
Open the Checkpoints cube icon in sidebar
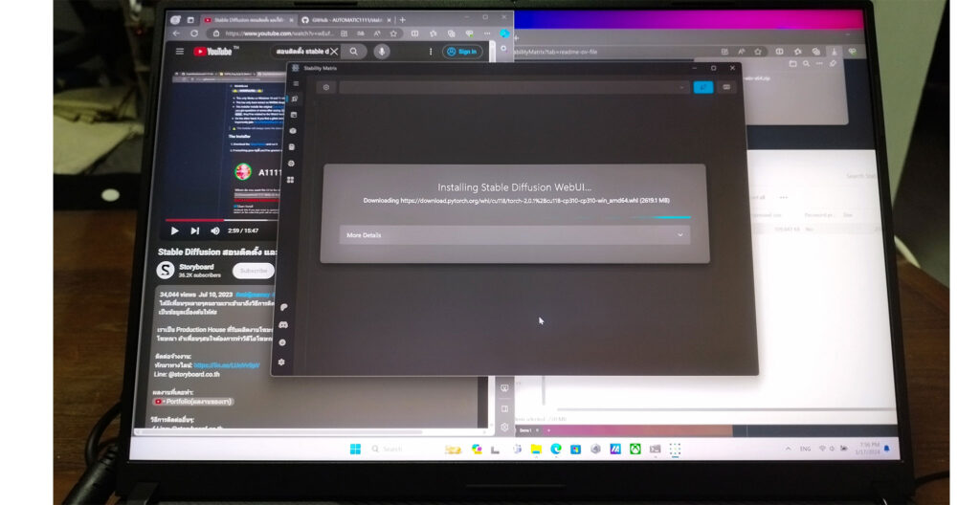coord(293,131)
